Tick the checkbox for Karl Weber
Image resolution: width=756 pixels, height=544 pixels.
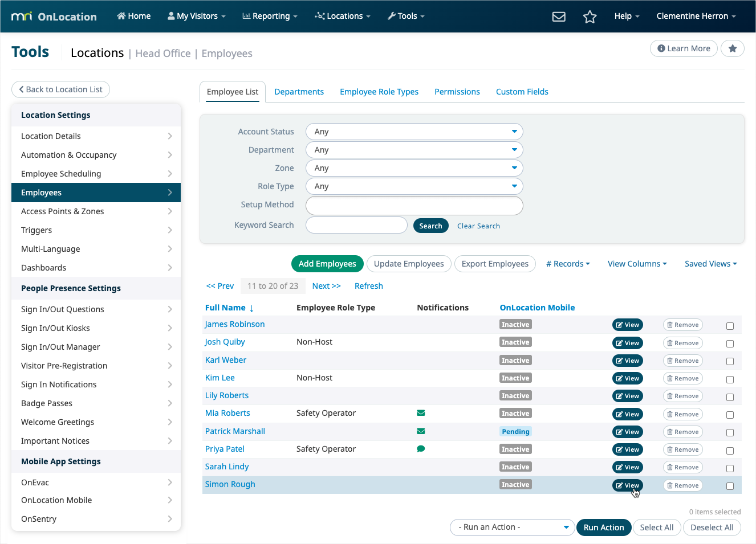tap(730, 361)
